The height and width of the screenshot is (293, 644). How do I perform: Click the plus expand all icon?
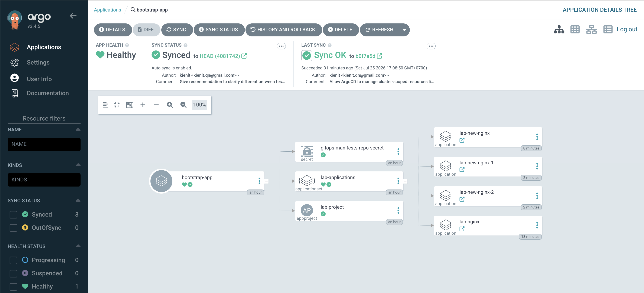click(143, 105)
